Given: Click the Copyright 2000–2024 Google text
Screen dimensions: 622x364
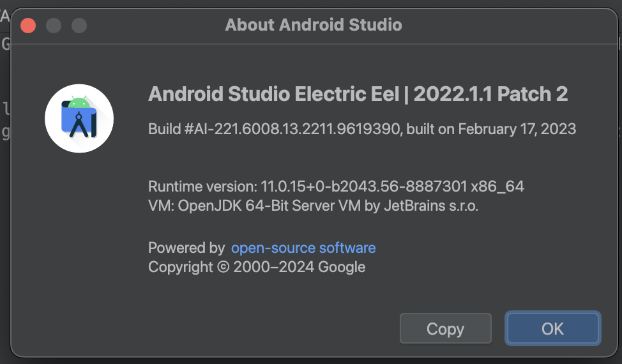Looking at the screenshot, I should coord(257,267).
